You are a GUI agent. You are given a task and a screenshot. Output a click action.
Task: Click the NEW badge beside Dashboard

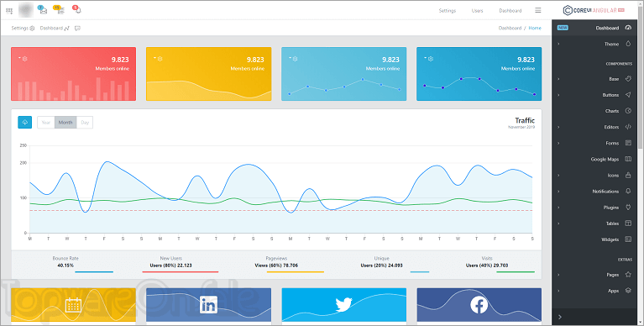[x=563, y=28]
